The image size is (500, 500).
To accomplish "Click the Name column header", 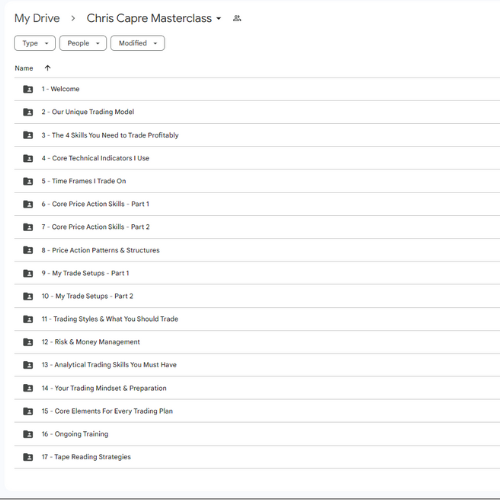I will click(24, 68).
